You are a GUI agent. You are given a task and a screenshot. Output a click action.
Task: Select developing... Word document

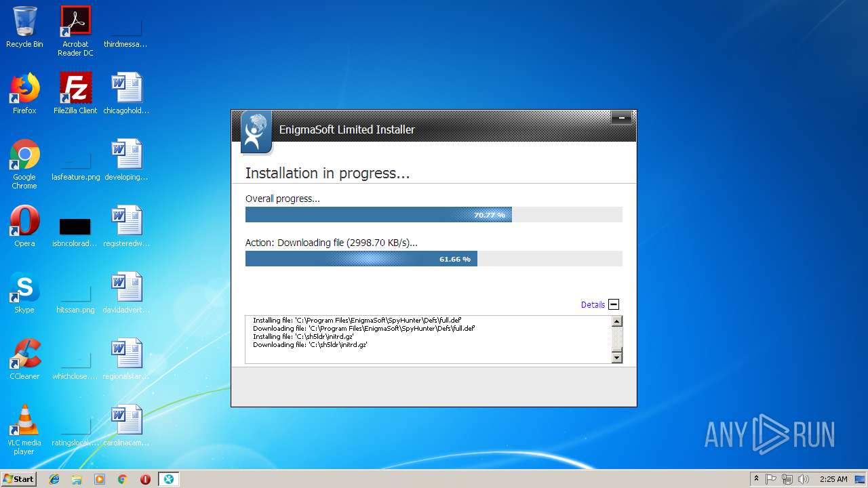(x=126, y=160)
